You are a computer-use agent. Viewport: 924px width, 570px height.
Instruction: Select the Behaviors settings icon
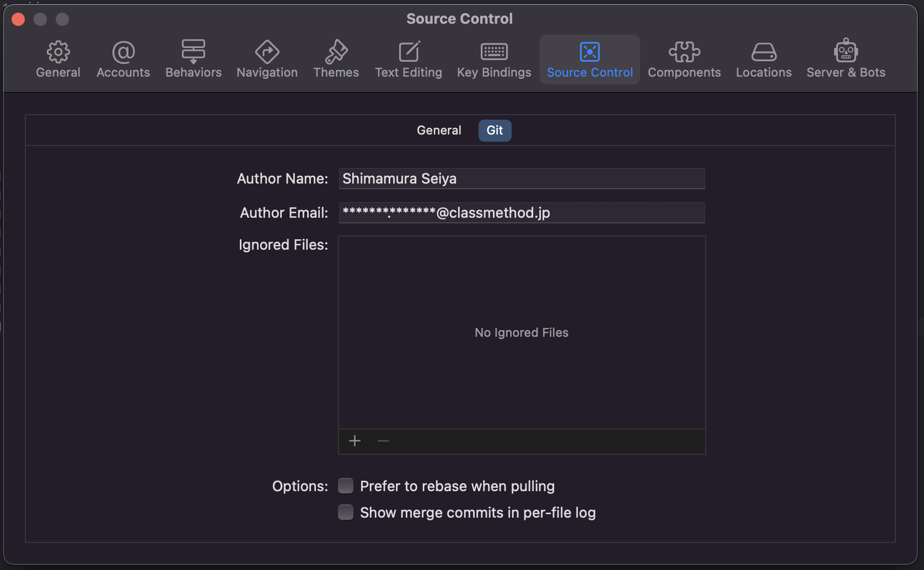coord(194,58)
